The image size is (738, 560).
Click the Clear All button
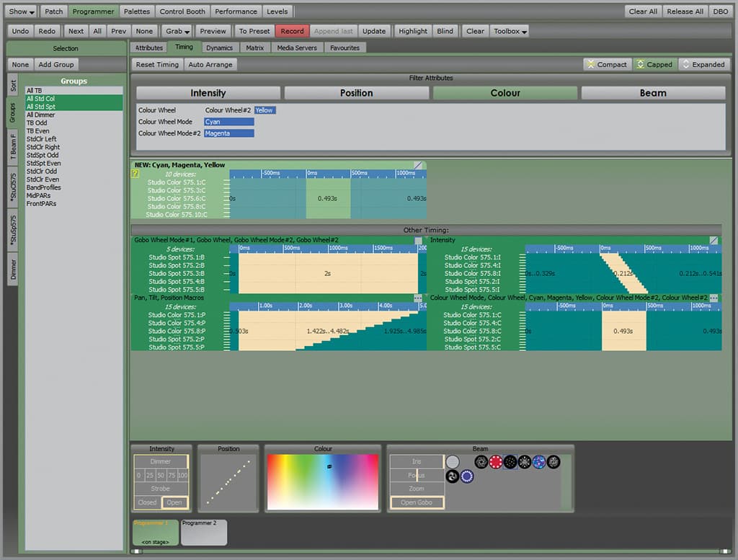pos(643,12)
